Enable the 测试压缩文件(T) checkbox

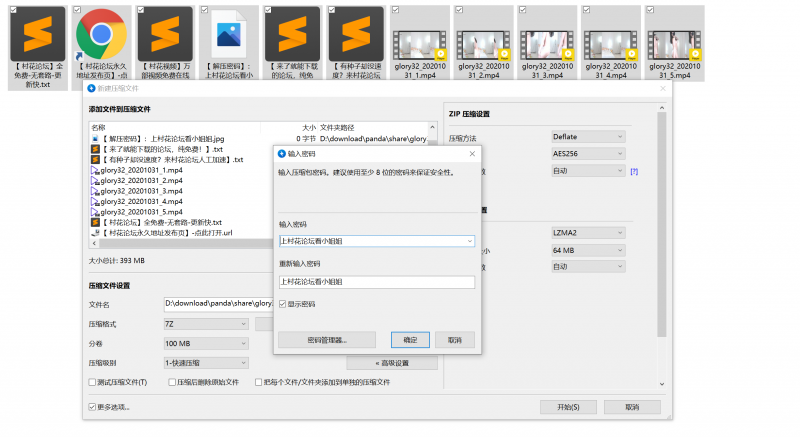click(x=93, y=382)
